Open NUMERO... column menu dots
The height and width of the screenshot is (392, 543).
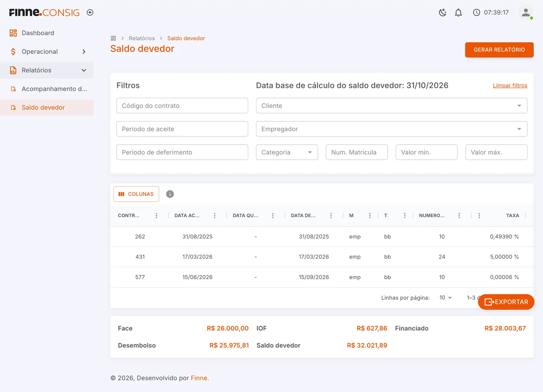point(459,216)
